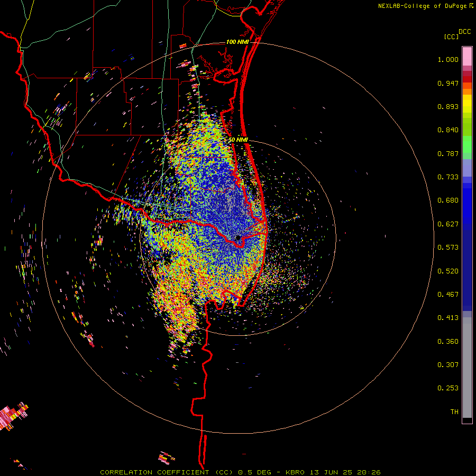
Task: Click the 0.467 legend value
Action: click(448, 295)
